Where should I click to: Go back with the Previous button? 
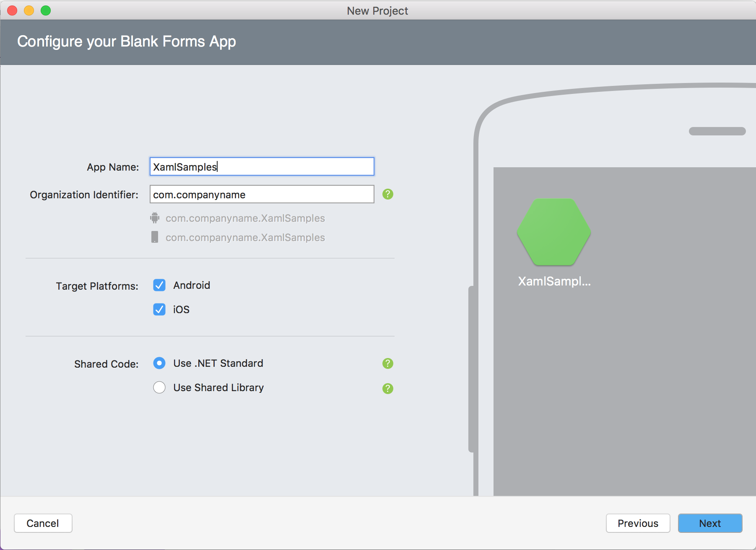click(x=637, y=523)
